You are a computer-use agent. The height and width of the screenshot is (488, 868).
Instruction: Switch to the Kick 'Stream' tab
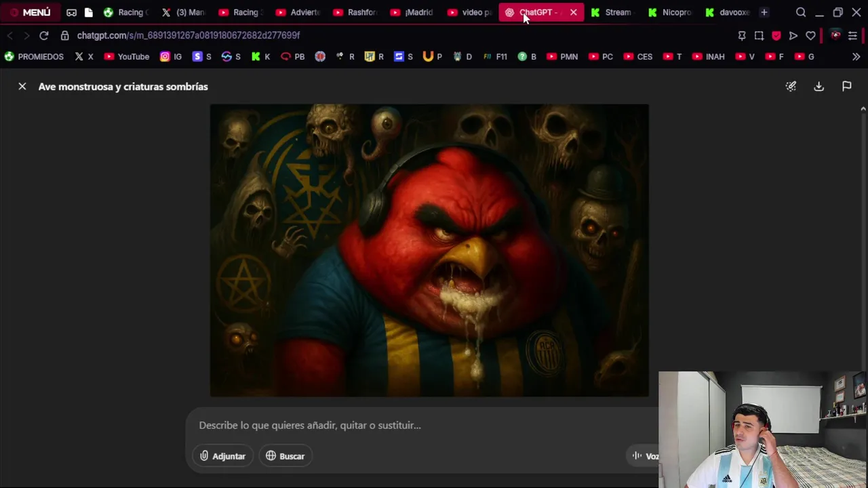pyautogui.click(x=612, y=12)
